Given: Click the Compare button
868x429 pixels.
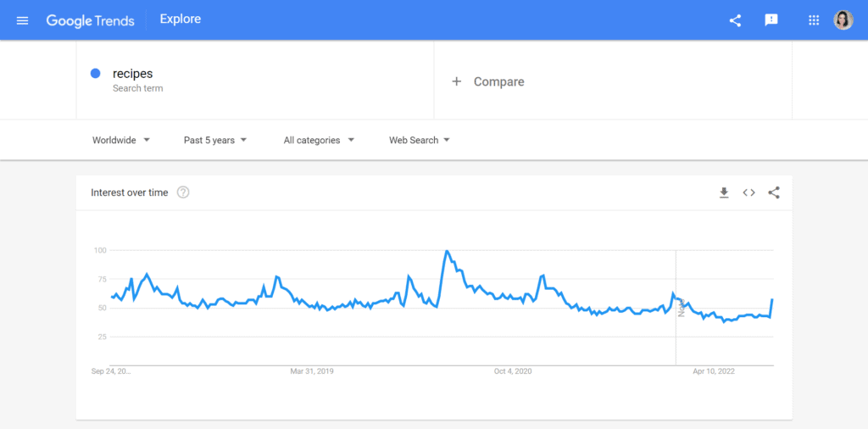Looking at the screenshot, I should tap(498, 81).
